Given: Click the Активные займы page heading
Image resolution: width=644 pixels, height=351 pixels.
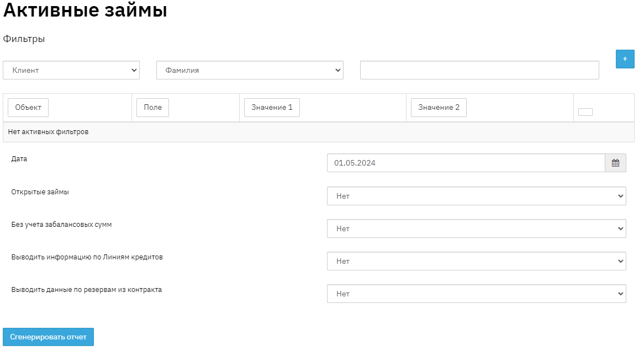Looking at the screenshot, I should pos(85,10).
